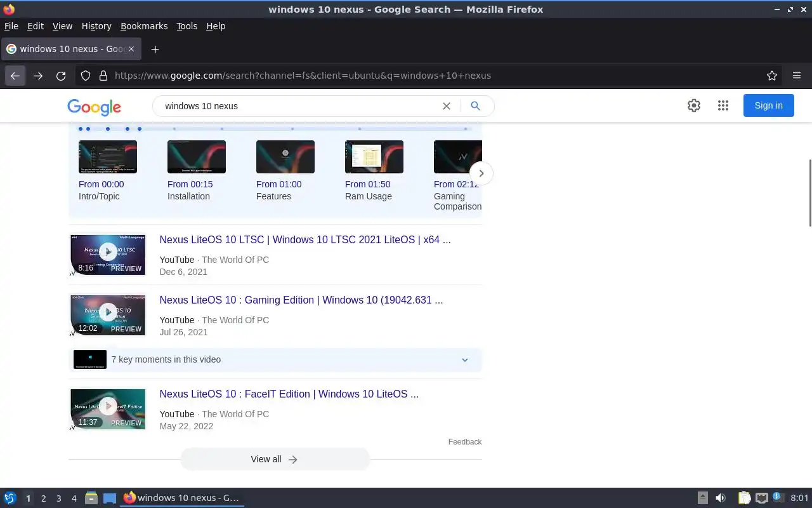Viewport: 812px width, 508px height.
Task: Click the Google logo
Action: coord(94,107)
